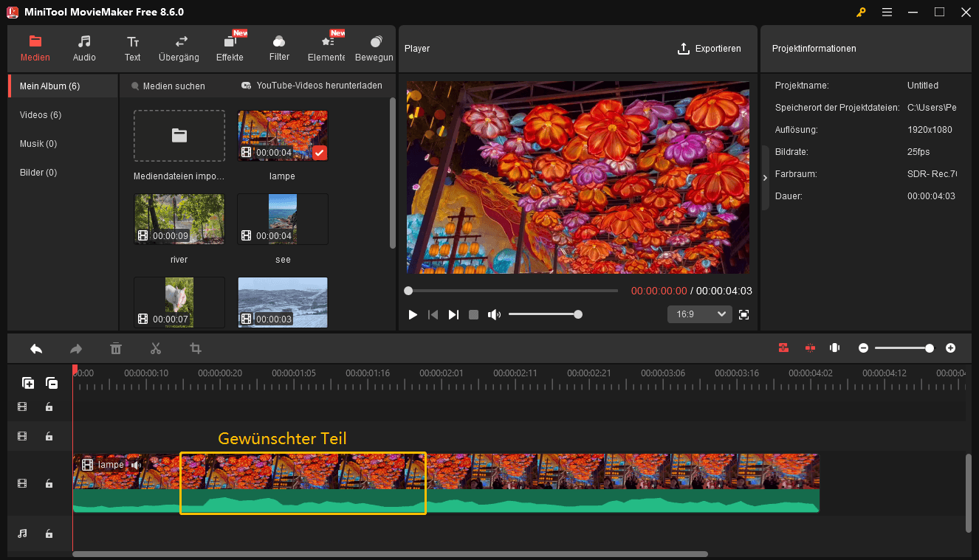Screen dimensions: 979x560
Task: Enter fullscreen preview mode
Action: pos(743,314)
